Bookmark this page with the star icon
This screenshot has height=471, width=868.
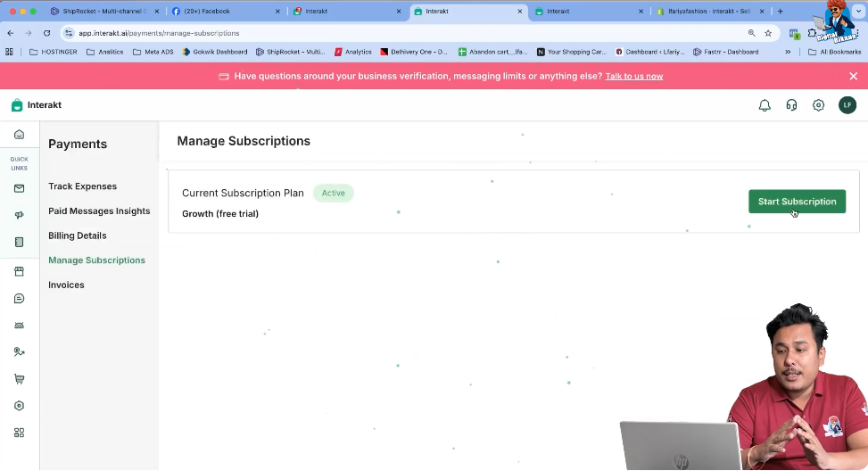pyautogui.click(x=768, y=33)
